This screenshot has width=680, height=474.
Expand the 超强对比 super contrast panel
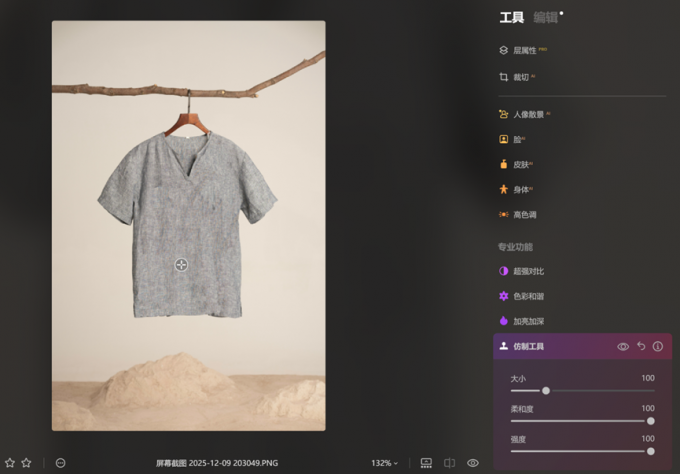tap(528, 271)
